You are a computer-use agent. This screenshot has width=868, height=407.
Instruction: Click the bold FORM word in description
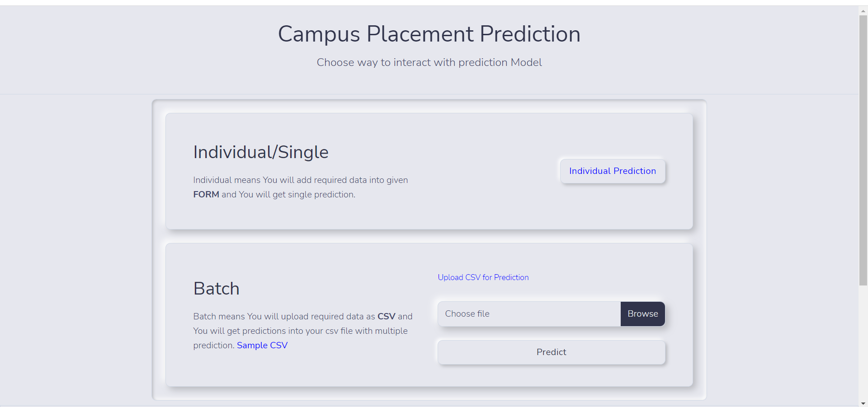pyautogui.click(x=206, y=195)
